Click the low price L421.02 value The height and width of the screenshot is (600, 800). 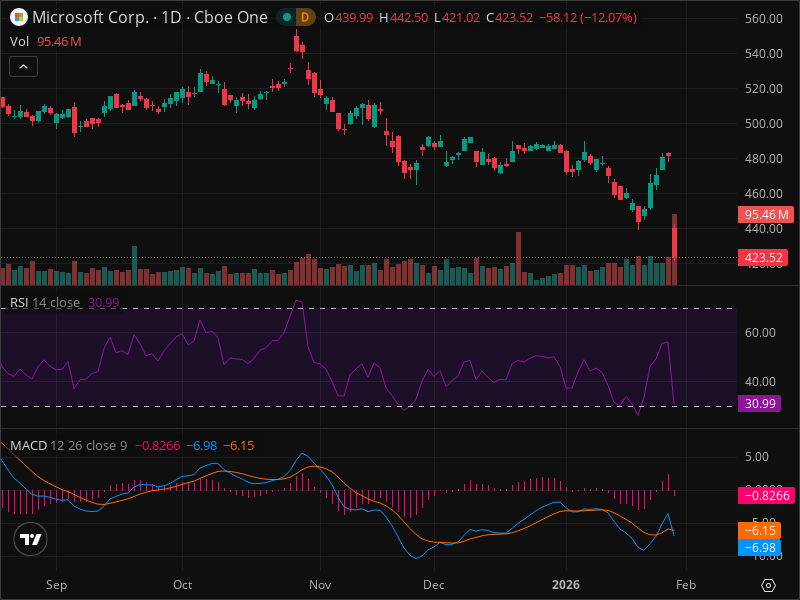pos(457,17)
